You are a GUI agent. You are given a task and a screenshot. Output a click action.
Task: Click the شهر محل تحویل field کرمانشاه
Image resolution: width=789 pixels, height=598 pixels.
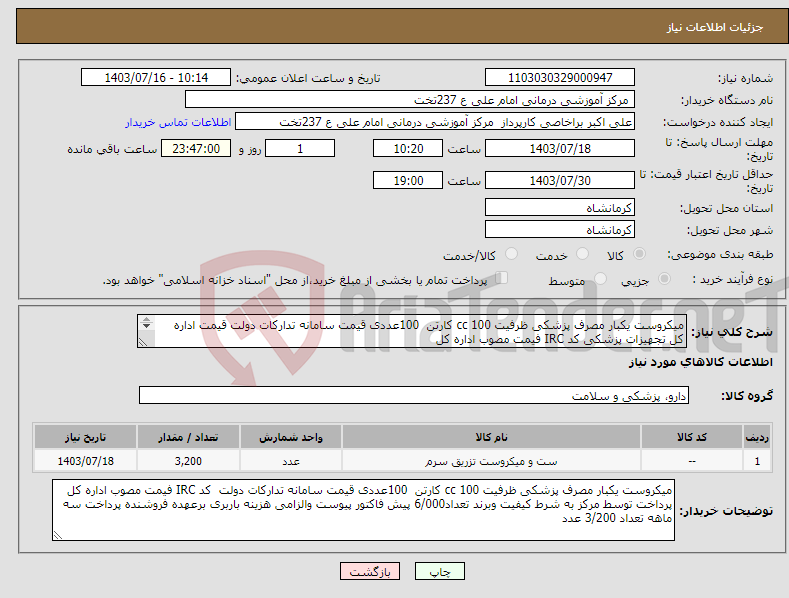560,230
